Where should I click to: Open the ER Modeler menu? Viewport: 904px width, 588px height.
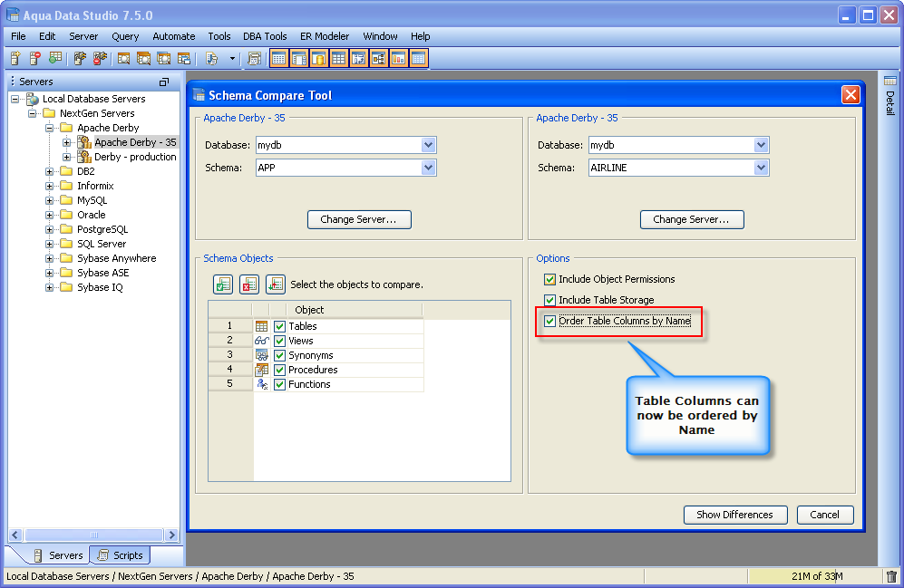(325, 36)
